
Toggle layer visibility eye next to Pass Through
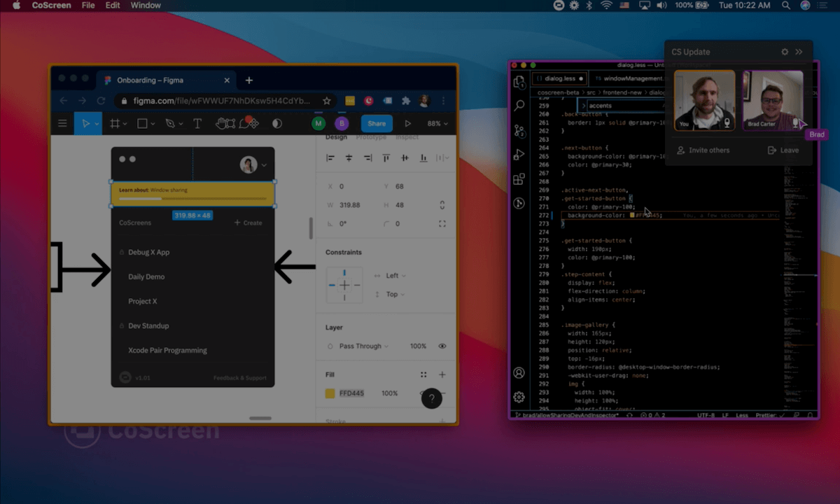(442, 345)
